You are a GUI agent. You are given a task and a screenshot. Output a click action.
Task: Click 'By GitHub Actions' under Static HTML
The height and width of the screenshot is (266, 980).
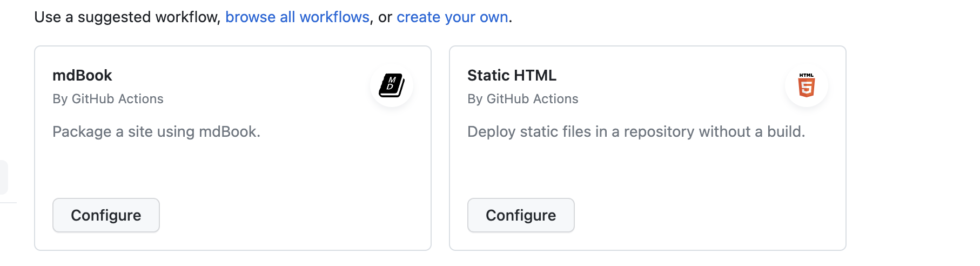point(522,99)
